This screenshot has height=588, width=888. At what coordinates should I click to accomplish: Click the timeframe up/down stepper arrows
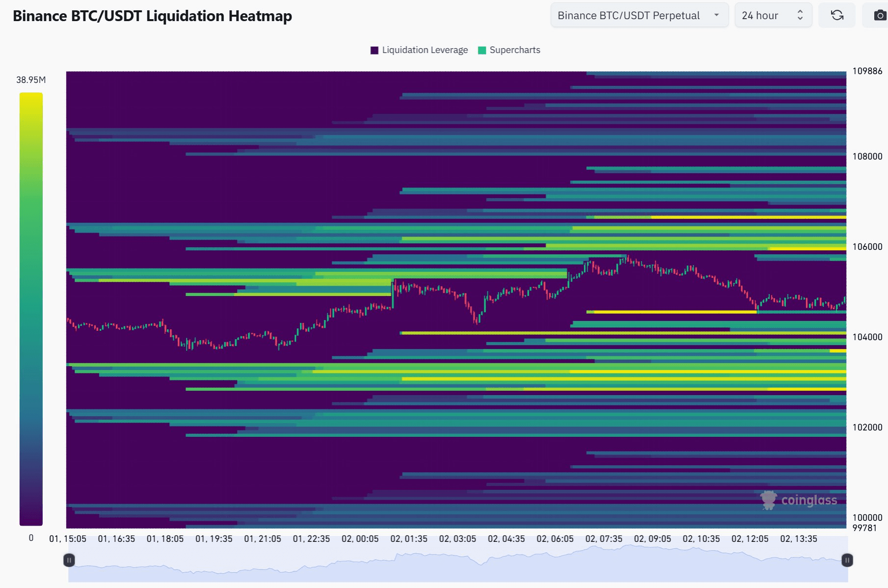(x=800, y=15)
